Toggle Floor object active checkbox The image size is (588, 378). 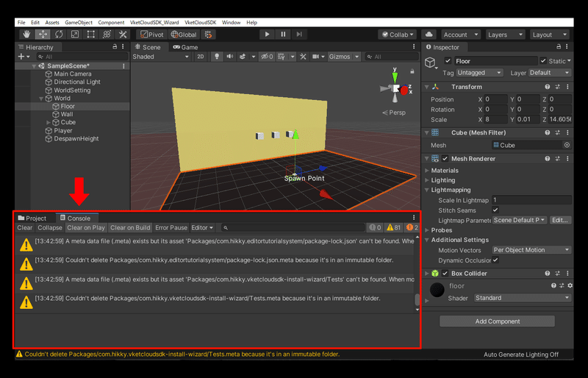448,60
